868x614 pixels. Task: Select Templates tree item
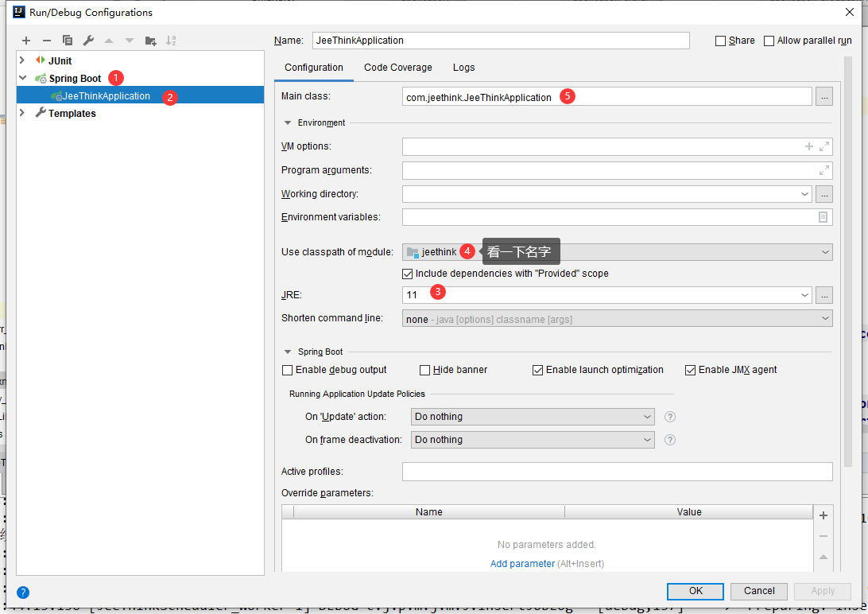coord(72,114)
